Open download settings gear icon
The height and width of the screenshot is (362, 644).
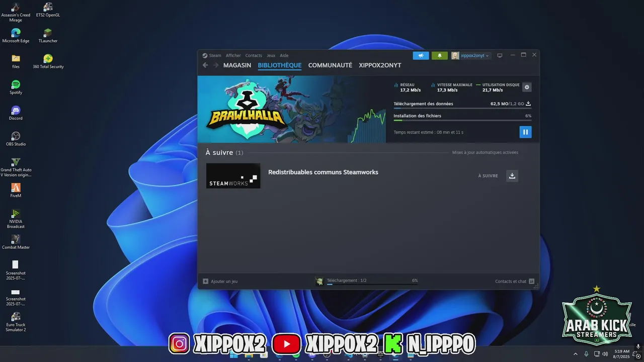[527, 87]
